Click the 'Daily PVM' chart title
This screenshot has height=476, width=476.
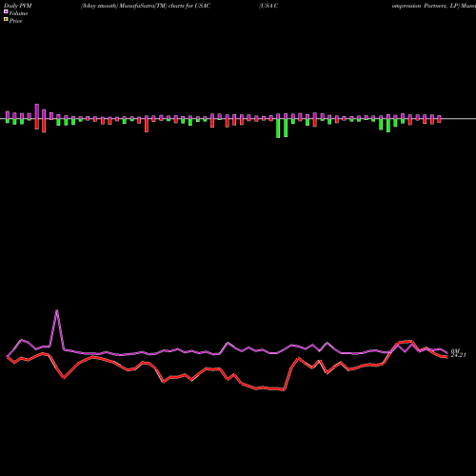[18, 6]
